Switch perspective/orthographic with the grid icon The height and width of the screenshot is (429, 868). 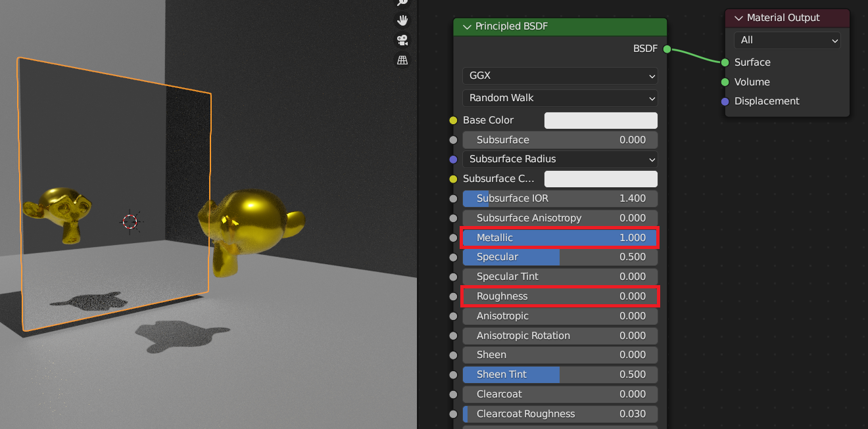tap(402, 60)
